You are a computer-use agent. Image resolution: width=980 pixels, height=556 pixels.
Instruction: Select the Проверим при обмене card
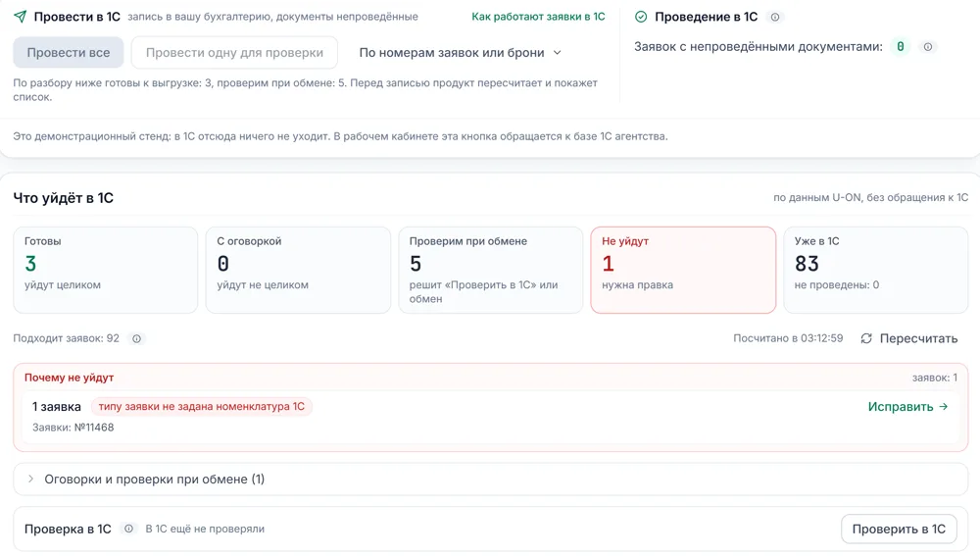click(491, 270)
